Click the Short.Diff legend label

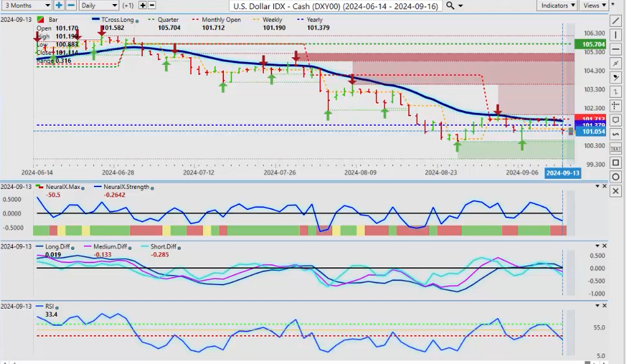click(x=164, y=246)
